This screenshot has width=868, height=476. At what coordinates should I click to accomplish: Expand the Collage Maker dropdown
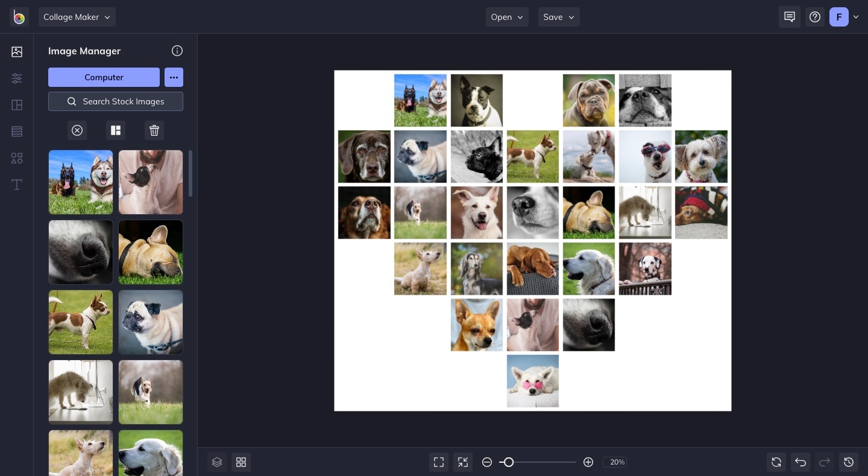point(77,17)
